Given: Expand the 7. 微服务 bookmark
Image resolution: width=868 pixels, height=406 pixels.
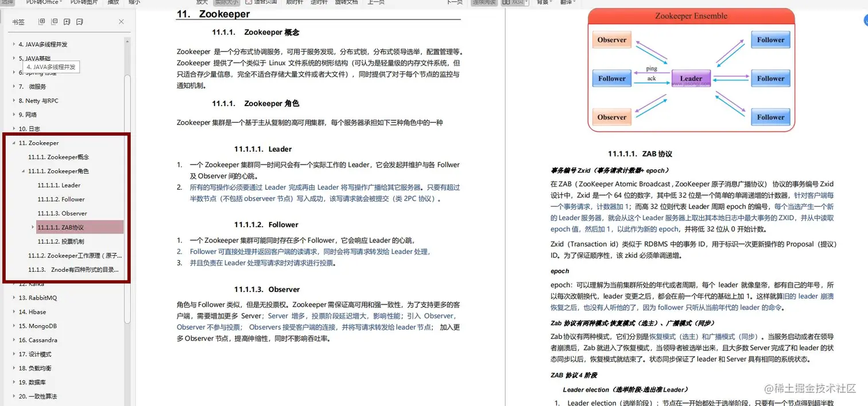Looking at the screenshot, I should [x=14, y=87].
